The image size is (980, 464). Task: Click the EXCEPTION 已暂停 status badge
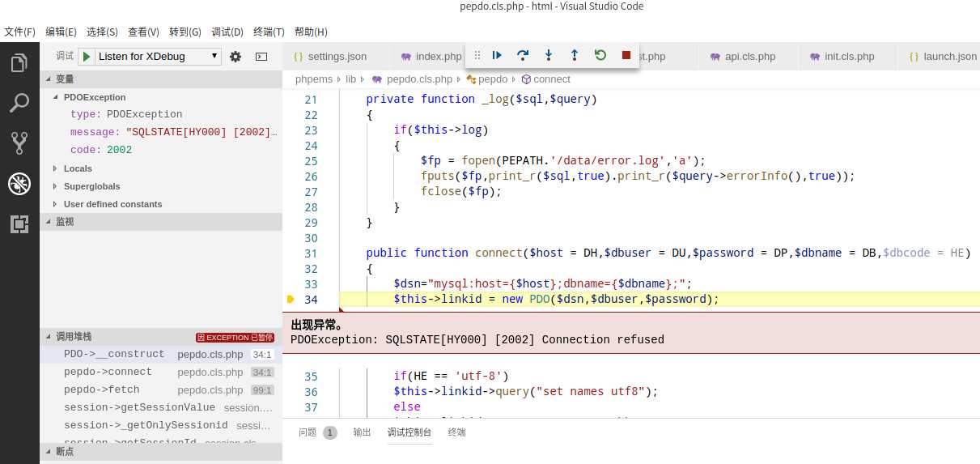pyautogui.click(x=235, y=338)
